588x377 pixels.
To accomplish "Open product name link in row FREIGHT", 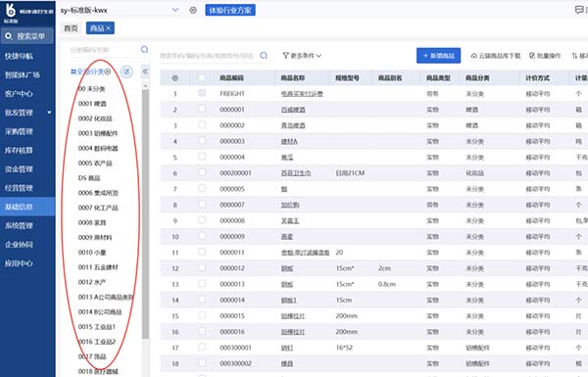I will click(x=302, y=94).
